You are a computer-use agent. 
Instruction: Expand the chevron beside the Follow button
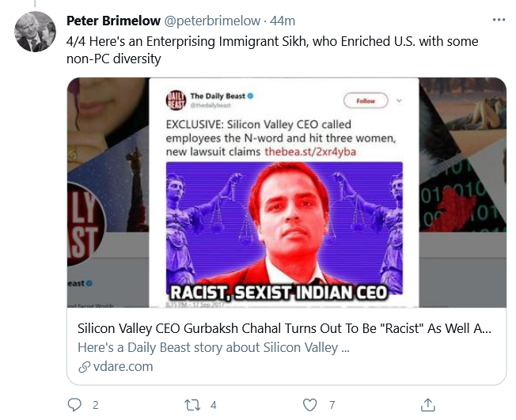(x=398, y=100)
